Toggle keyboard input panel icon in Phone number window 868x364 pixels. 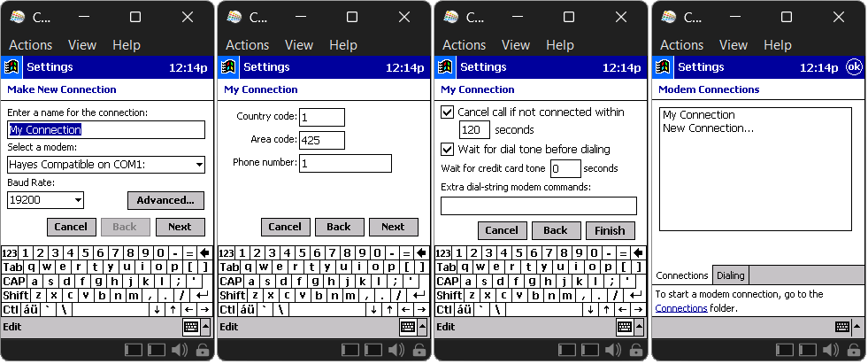pos(408,326)
